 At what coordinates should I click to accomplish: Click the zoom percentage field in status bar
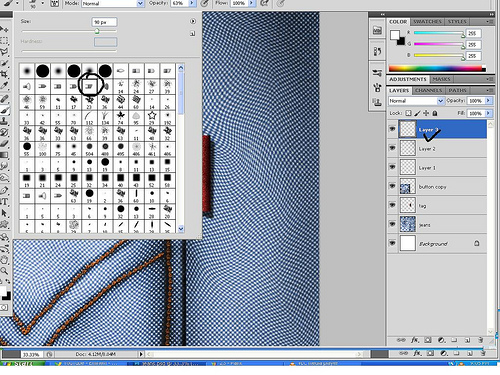(x=32, y=354)
